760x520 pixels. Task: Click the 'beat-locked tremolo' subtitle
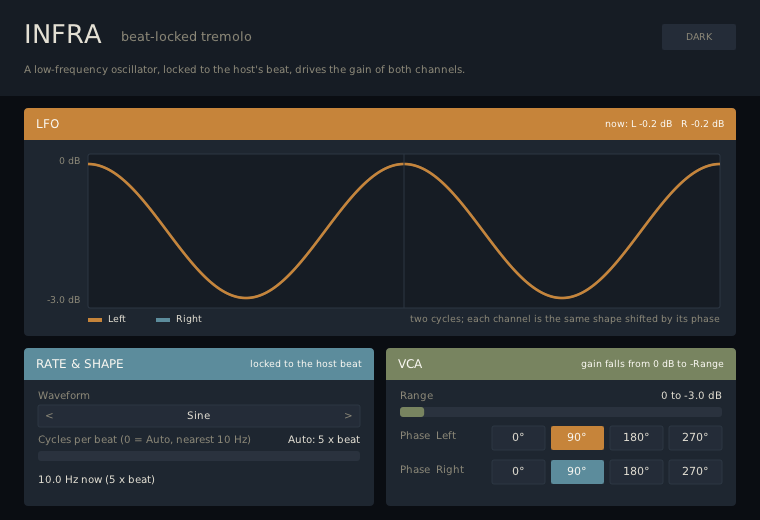click(x=186, y=37)
